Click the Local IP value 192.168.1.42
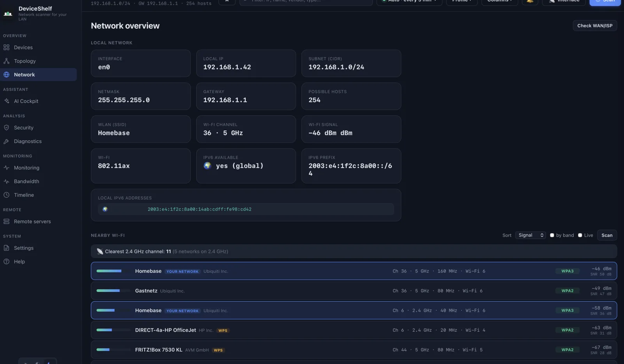This screenshot has height=364, width=624. [227, 67]
